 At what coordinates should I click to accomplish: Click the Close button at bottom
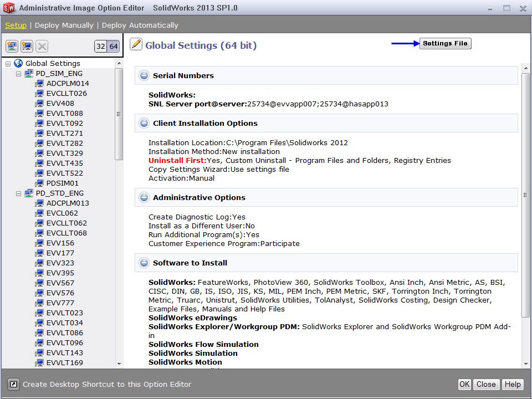(x=486, y=384)
